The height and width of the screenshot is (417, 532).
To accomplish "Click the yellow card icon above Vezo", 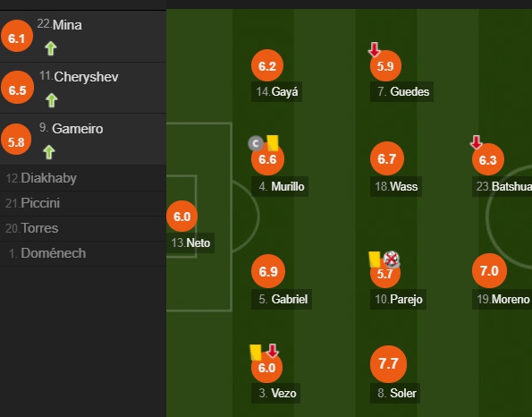I will click(256, 353).
